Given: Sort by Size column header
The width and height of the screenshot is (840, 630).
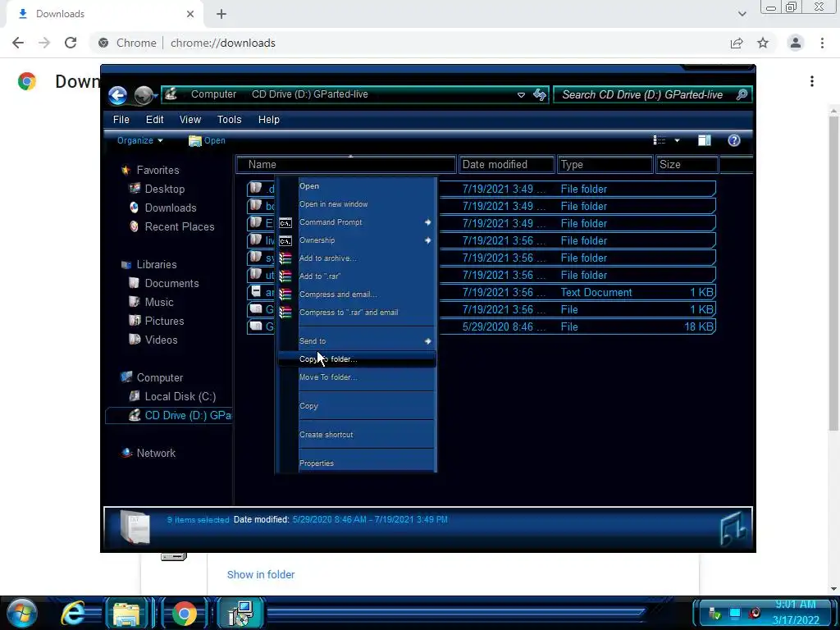Looking at the screenshot, I should pyautogui.click(x=687, y=164).
